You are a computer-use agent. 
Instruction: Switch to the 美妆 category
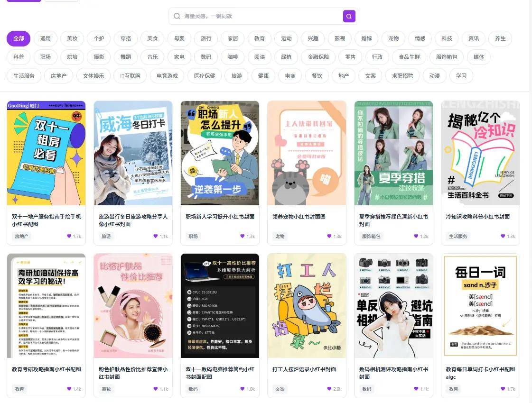(x=72, y=38)
